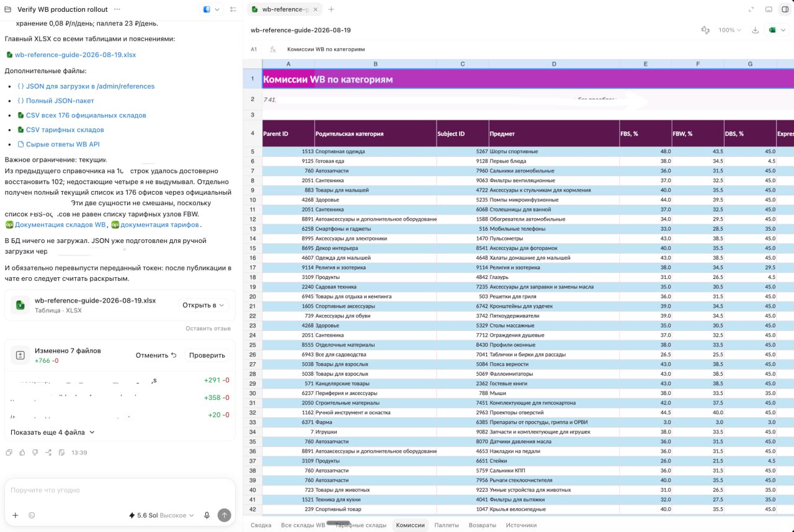This screenshot has height=532, width=794.
Task: Add a new tab with the plus icon
Action: (x=331, y=9)
